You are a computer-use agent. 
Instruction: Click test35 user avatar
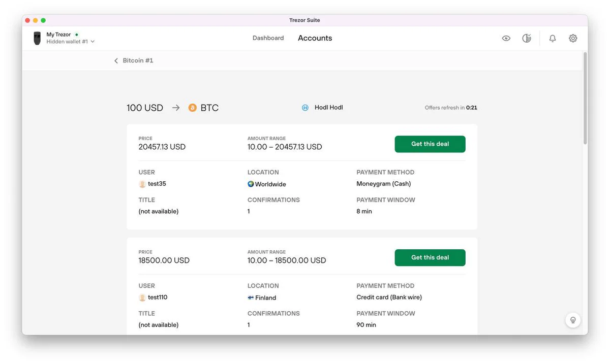click(142, 184)
